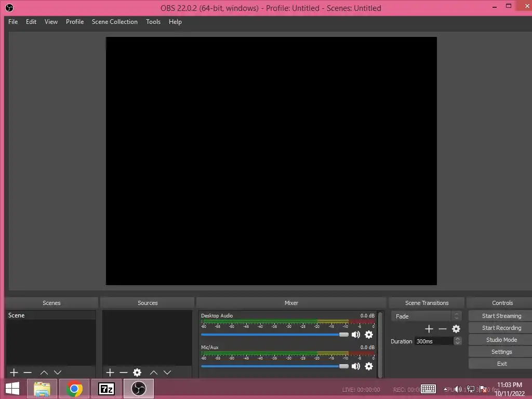The image size is (532, 399).
Task: Click the OBS logo in the title bar
Action: click(x=9, y=8)
